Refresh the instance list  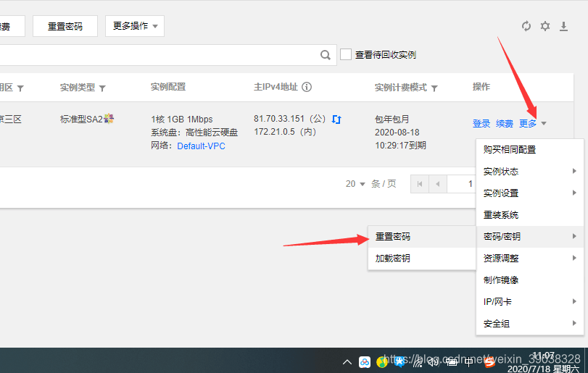pos(526,26)
